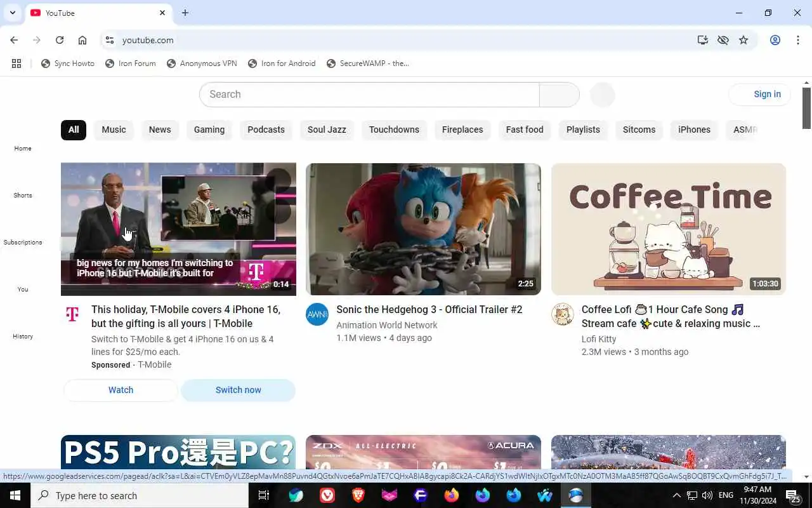Expand the tab search dropdown
This screenshot has height=508, width=812.
[x=12, y=13]
